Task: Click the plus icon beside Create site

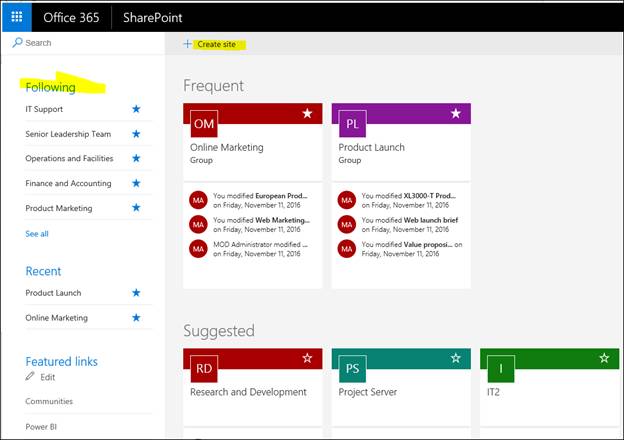Action: (x=187, y=44)
